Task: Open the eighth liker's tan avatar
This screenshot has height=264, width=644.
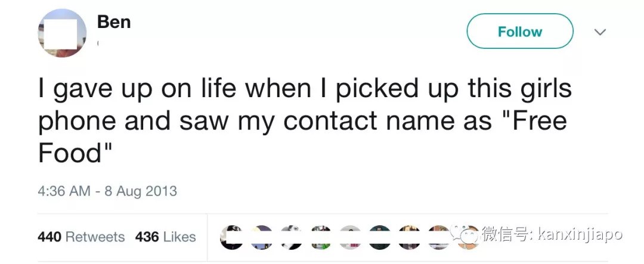Action: pos(440,237)
